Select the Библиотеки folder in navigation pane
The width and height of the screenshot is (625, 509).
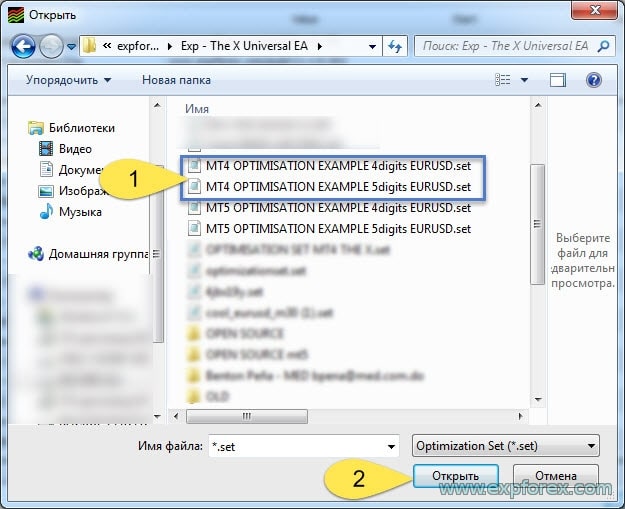tap(85, 127)
